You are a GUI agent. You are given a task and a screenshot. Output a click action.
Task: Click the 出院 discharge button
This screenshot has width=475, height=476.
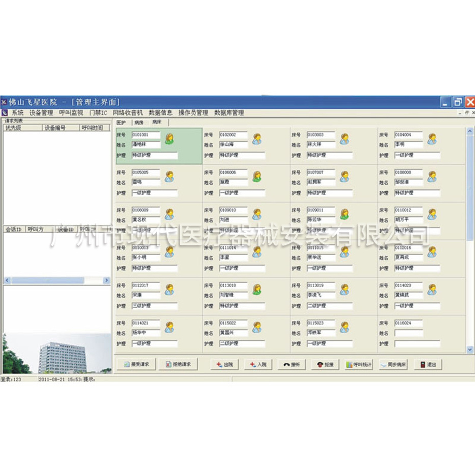point(225,365)
